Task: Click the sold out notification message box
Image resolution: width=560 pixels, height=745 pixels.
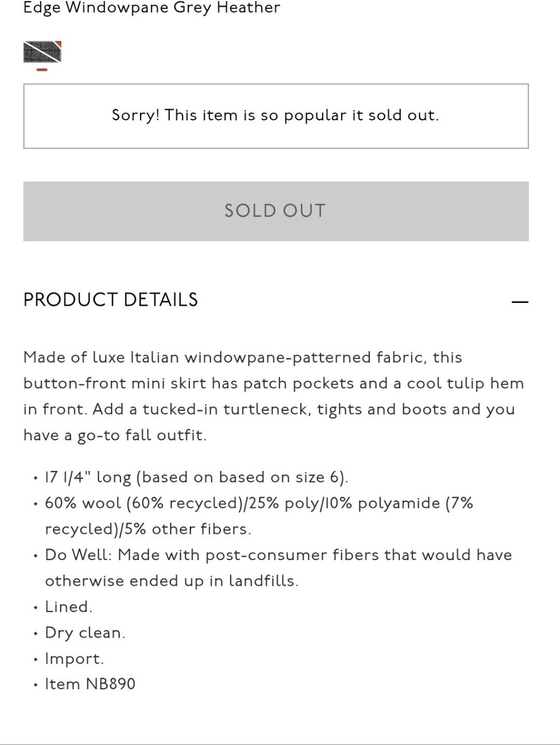Action: point(276,116)
